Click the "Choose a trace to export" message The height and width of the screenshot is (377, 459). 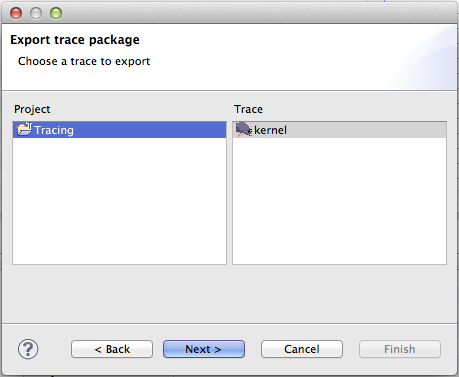(84, 61)
